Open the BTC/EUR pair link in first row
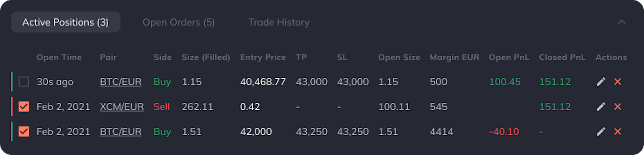 (121, 82)
